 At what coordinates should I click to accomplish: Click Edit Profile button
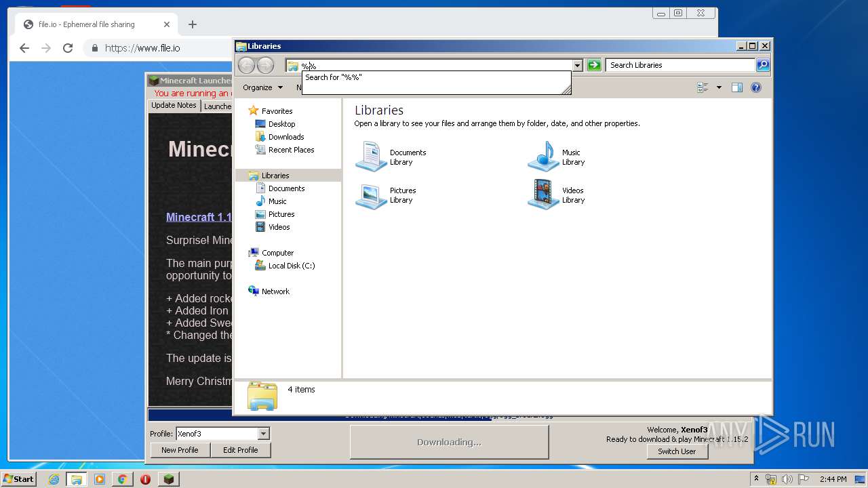click(x=240, y=450)
